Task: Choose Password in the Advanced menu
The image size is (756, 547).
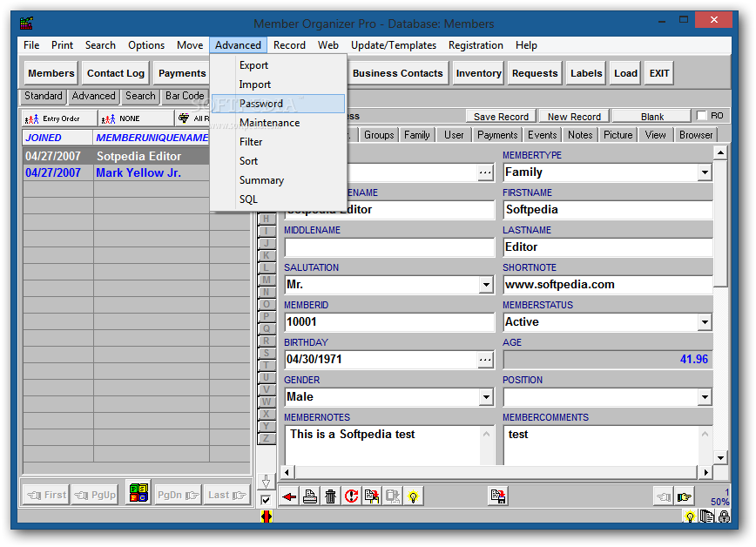Action: [278, 104]
